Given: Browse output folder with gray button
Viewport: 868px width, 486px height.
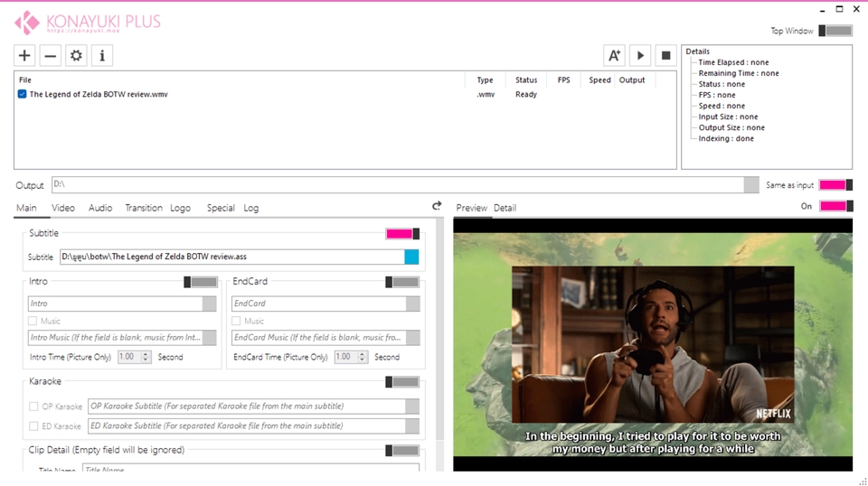Looking at the screenshot, I should pyautogui.click(x=751, y=185).
